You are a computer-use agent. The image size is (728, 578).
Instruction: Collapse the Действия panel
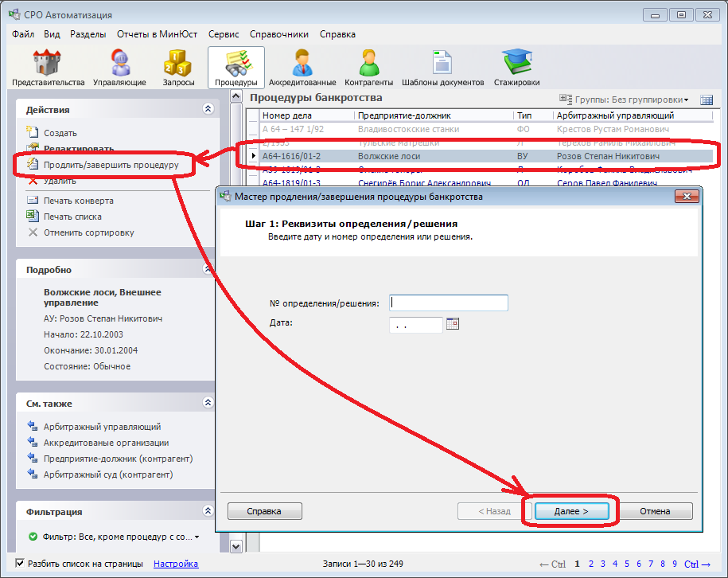coord(208,109)
